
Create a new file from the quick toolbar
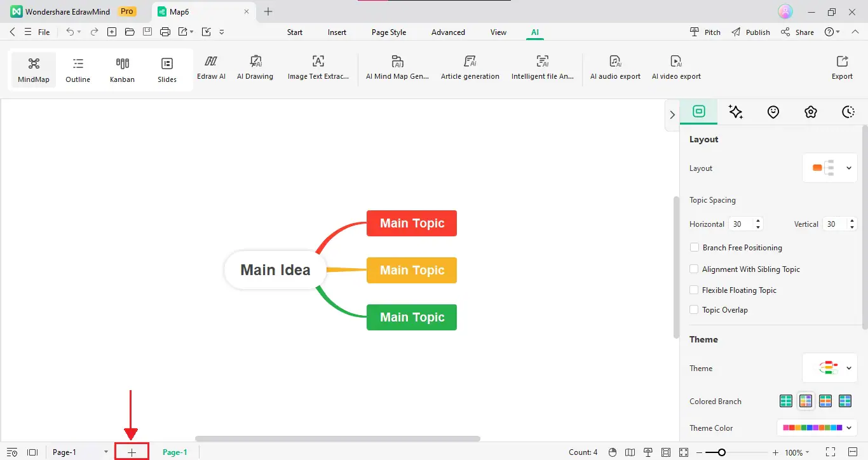(x=112, y=32)
